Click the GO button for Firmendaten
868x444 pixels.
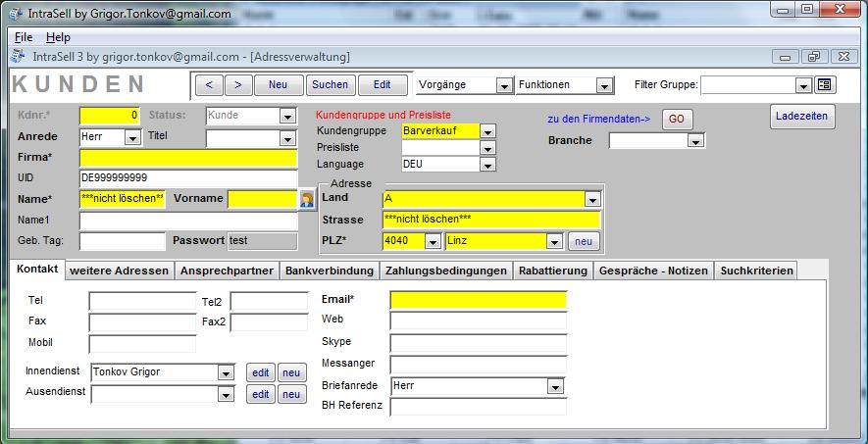(677, 120)
